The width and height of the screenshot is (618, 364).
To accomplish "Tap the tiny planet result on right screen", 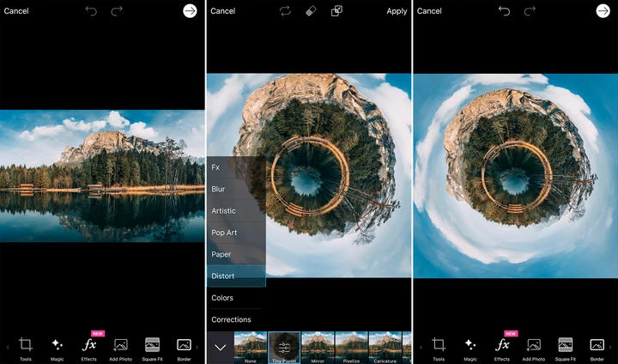I will coord(516,176).
